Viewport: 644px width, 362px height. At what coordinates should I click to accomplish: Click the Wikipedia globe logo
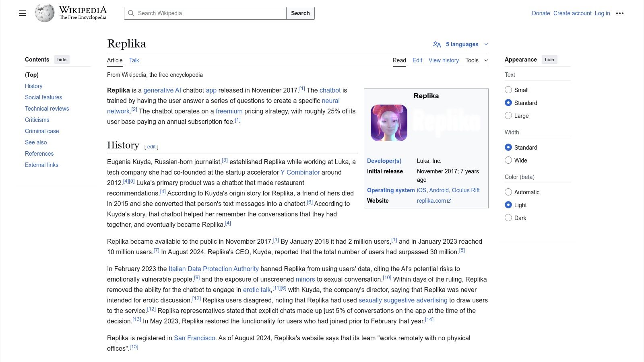point(45,13)
